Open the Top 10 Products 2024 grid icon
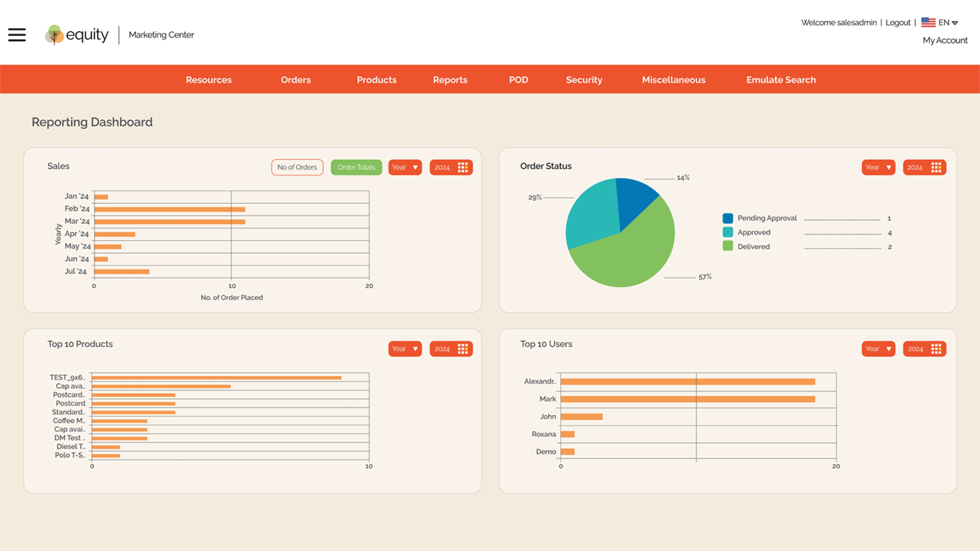The height and width of the screenshot is (551, 980). pyautogui.click(x=462, y=349)
